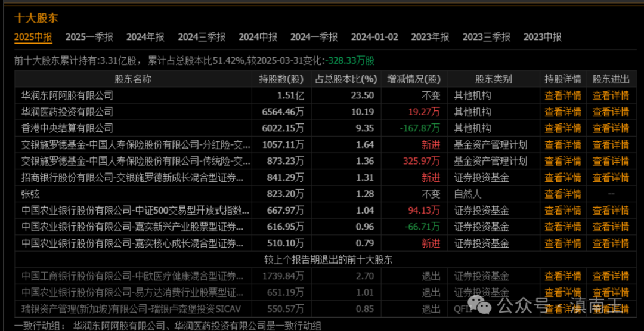The height and width of the screenshot is (331, 644).
Task: Switch to the 2023年报 tab
Action: pos(431,38)
